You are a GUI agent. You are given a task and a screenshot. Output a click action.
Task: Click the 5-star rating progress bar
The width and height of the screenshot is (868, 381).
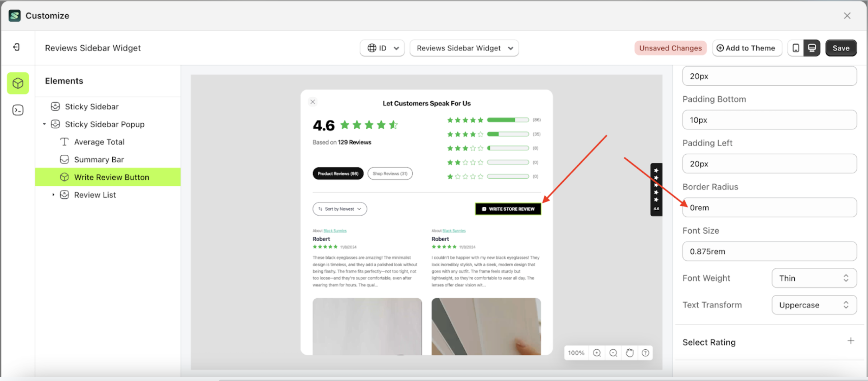pos(508,120)
